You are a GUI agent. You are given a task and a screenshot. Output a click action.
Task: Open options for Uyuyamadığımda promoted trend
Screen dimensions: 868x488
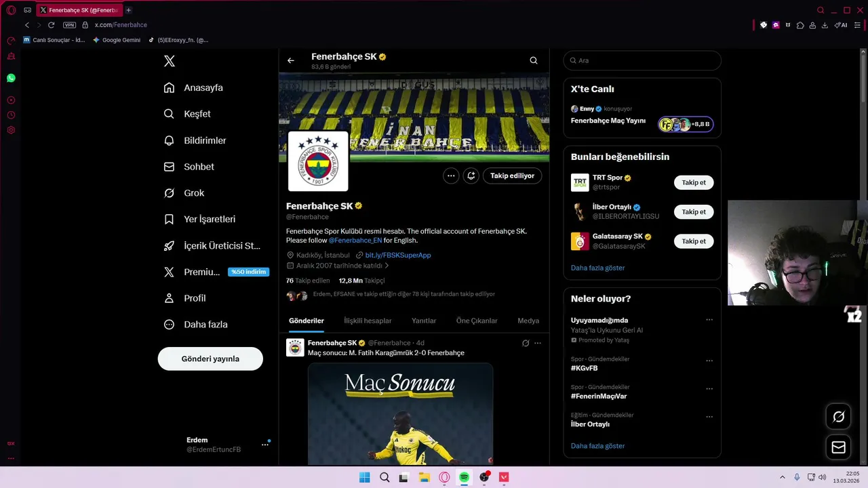click(x=709, y=320)
